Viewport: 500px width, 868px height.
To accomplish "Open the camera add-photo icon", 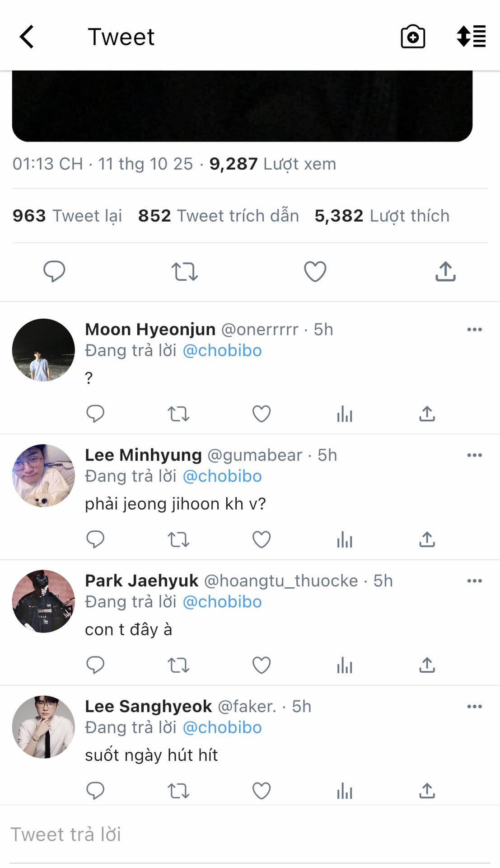I will point(413,37).
